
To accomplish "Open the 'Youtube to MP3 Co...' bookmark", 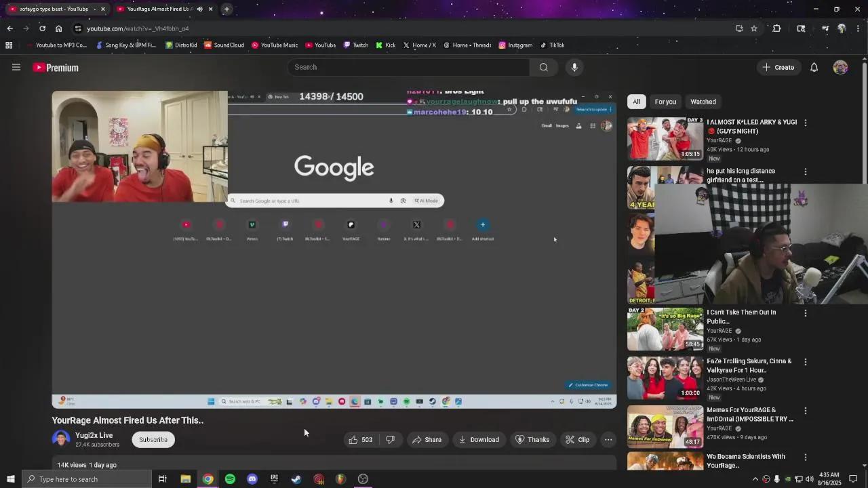I will (56, 45).
